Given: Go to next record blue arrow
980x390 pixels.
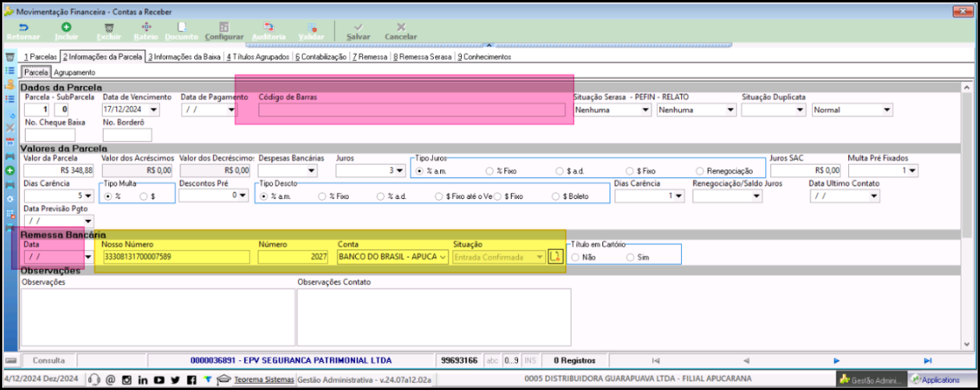Looking at the screenshot, I should pyautogui.click(x=836, y=360).
